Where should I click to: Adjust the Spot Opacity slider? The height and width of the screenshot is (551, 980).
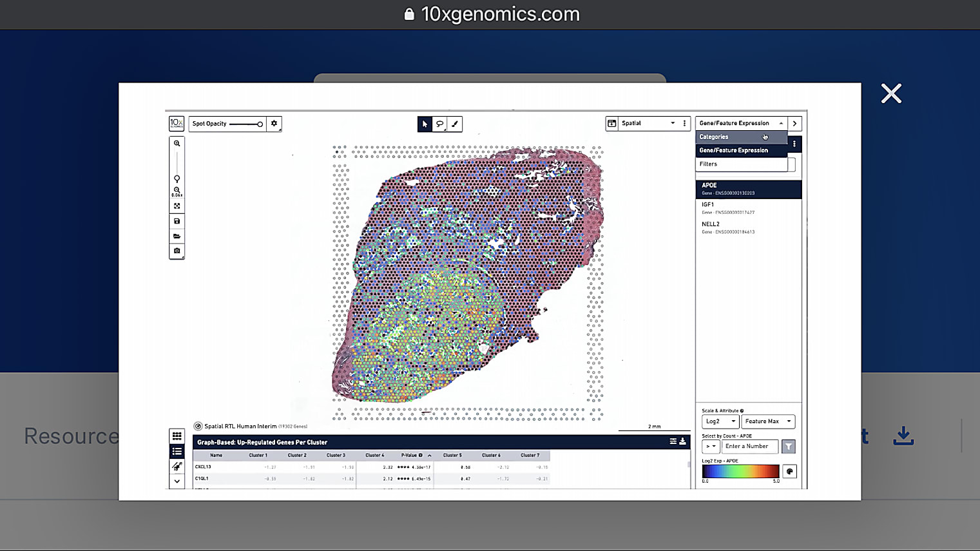pyautogui.click(x=246, y=124)
